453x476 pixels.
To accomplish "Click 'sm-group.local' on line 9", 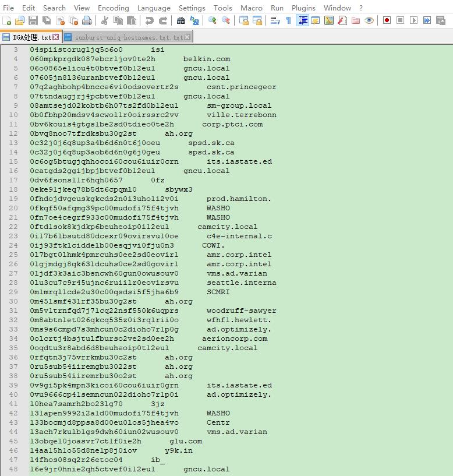I will (239, 105).
